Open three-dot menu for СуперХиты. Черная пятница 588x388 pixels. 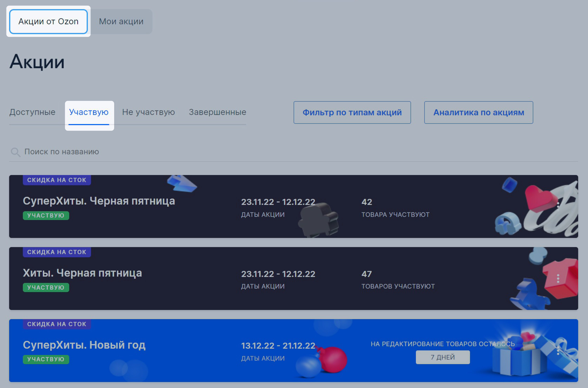pos(558,206)
